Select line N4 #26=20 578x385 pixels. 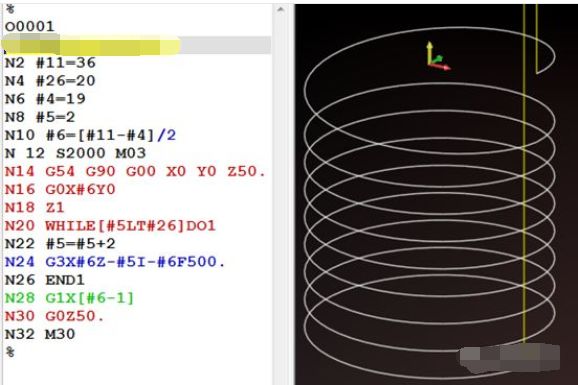pos(50,81)
